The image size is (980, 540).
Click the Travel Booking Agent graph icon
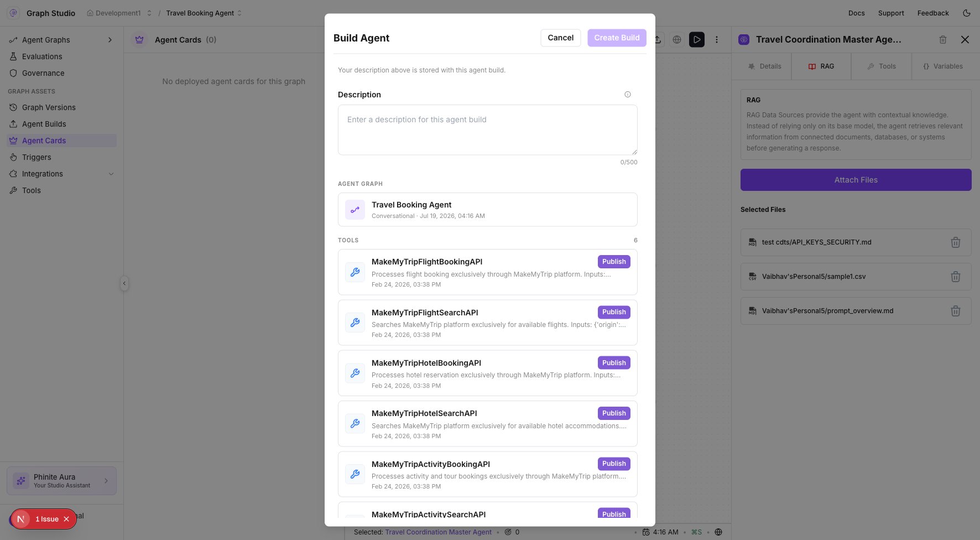355,210
